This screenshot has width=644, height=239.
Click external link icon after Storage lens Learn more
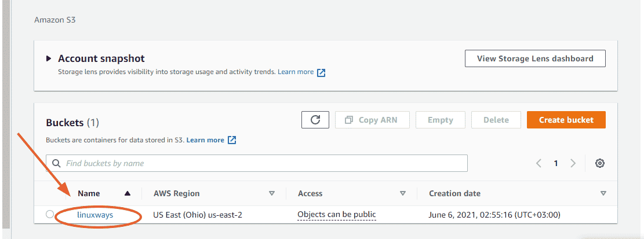click(321, 72)
